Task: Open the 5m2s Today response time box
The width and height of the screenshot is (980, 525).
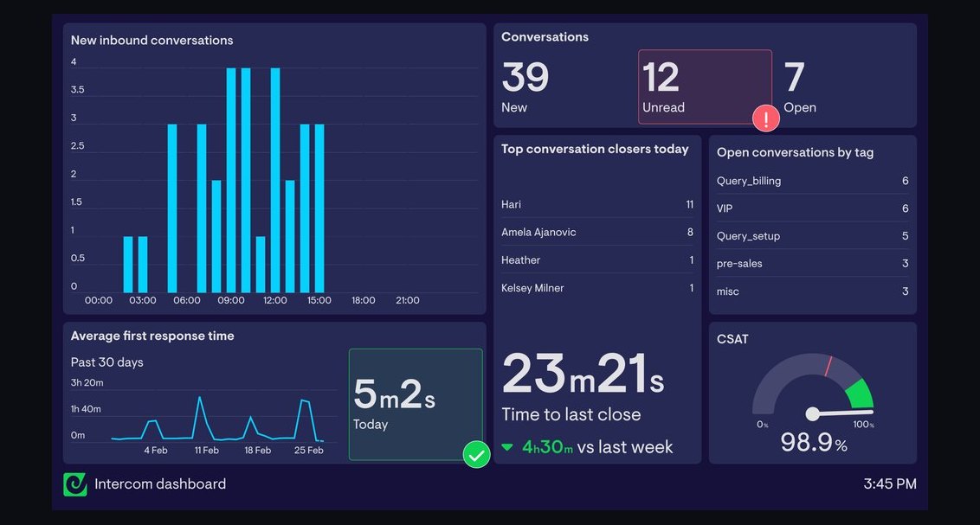Action: 416,405
